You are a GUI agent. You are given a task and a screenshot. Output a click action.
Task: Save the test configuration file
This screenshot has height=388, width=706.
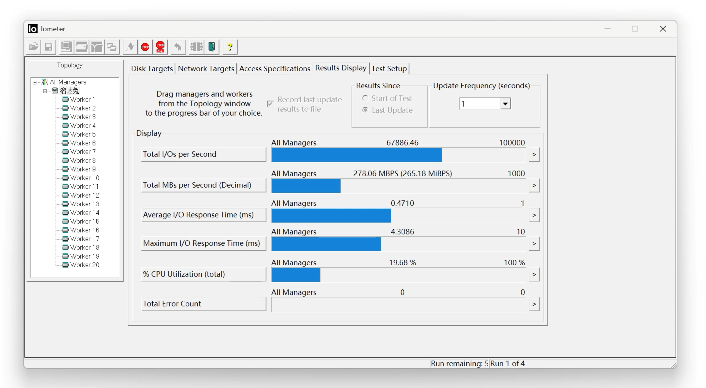coord(49,47)
